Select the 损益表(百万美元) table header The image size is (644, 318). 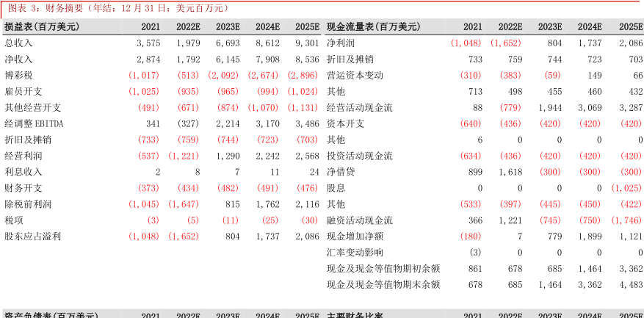(x=42, y=26)
